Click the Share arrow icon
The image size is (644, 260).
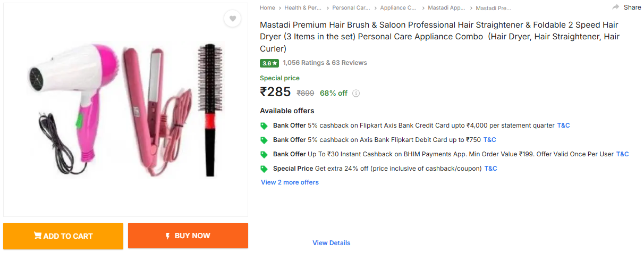[x=616, y=7]
